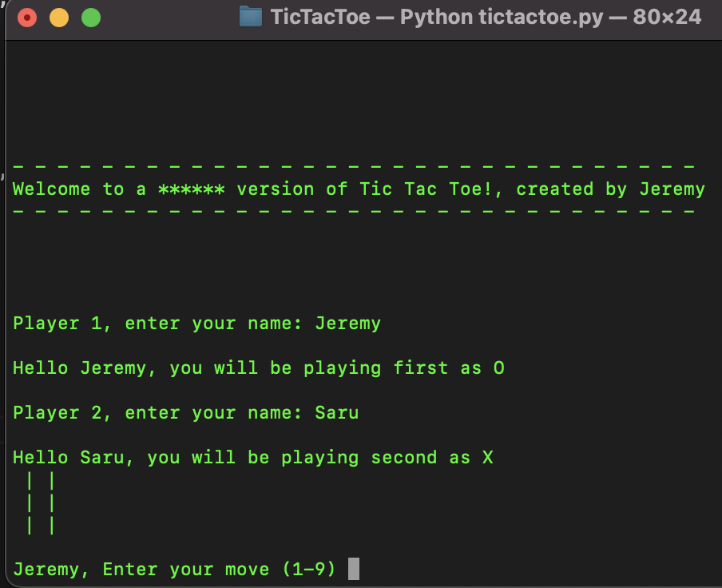
Task: Select the typed name Saru on Player 2 line
Action: pos(336,412)
